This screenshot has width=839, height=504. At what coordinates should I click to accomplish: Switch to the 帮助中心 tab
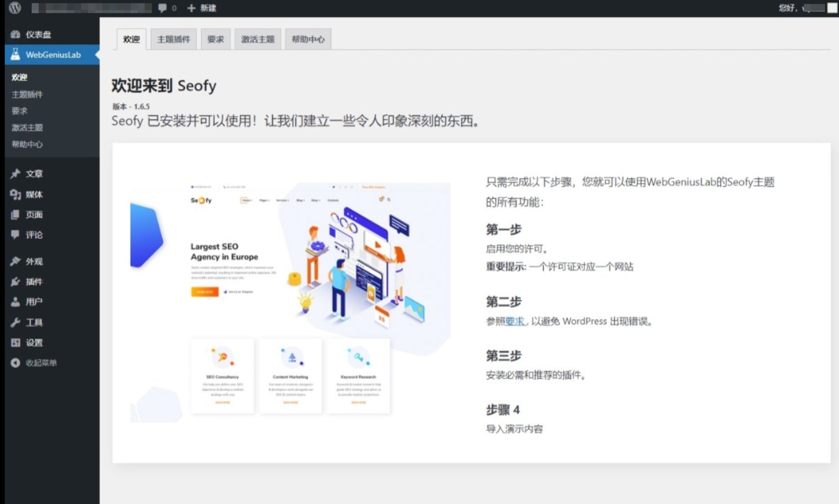(308, 39)
